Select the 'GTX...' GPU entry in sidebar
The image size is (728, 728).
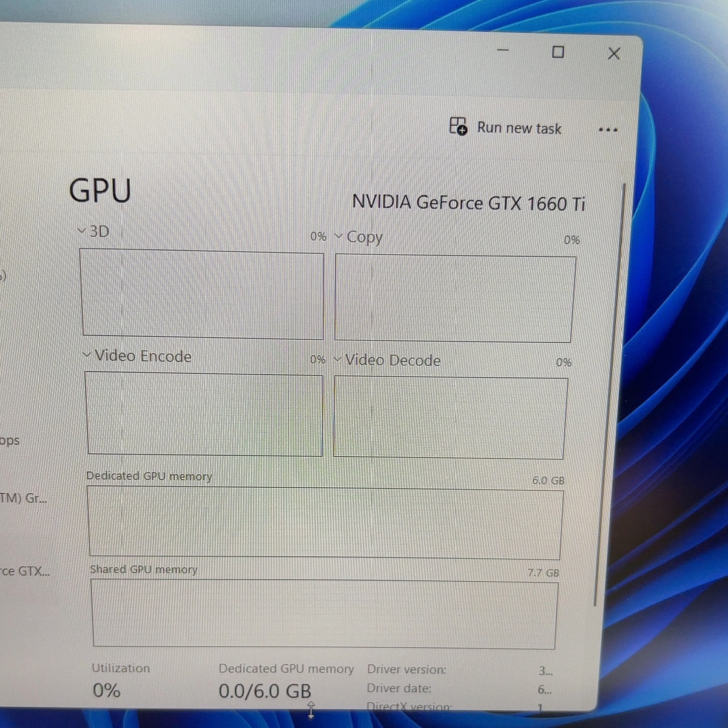(x=24, y=571)
